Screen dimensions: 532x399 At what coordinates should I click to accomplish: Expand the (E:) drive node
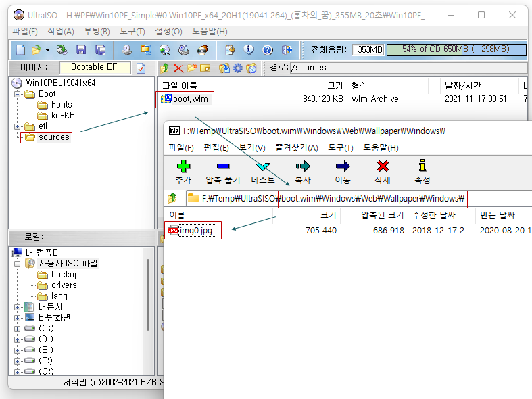coord(17,350)
